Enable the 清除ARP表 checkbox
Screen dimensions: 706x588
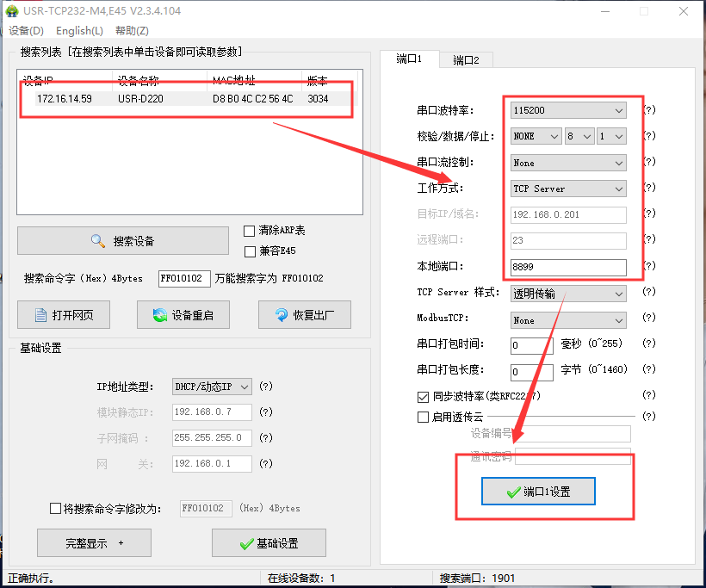click(250, 231)
